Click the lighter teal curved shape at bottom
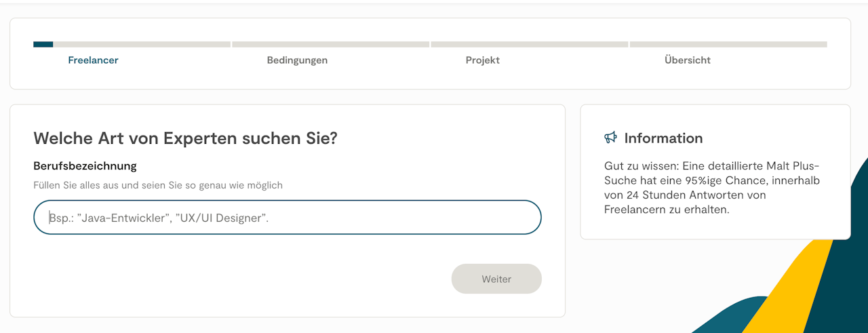868x333 pixels. tap(729, 319)
